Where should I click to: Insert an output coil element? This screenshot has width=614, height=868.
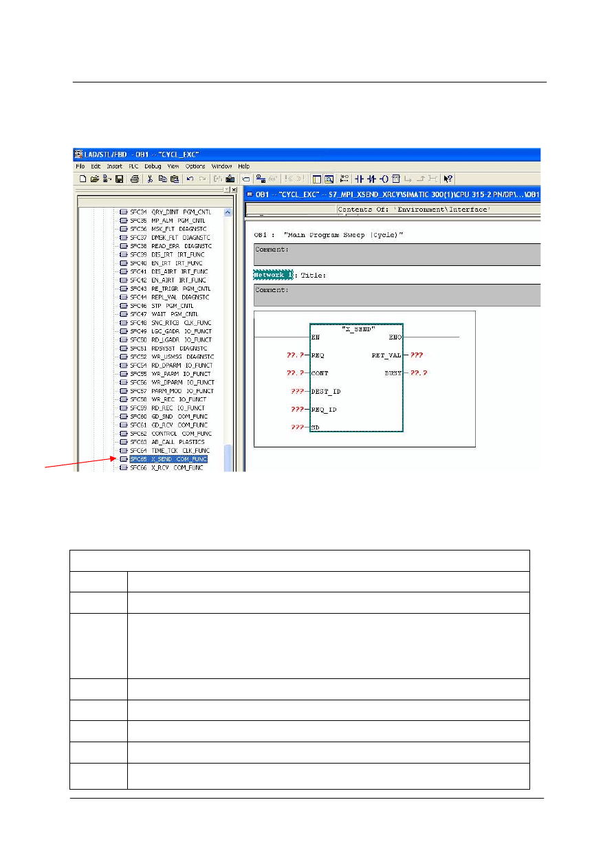(384, 179)
